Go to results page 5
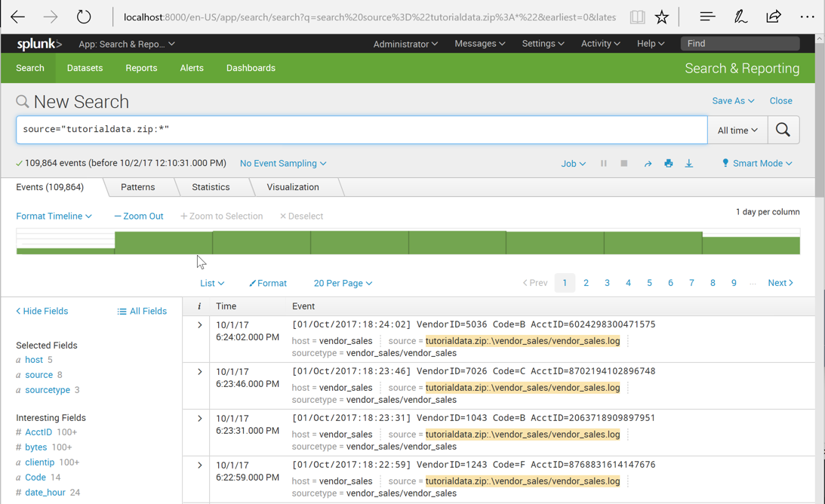This screenshot has height=504, width=825. tap(649, 283)
